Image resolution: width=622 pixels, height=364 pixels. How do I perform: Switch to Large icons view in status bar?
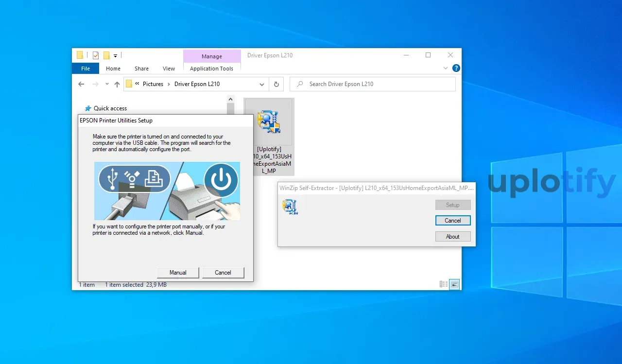pos(454,285)
